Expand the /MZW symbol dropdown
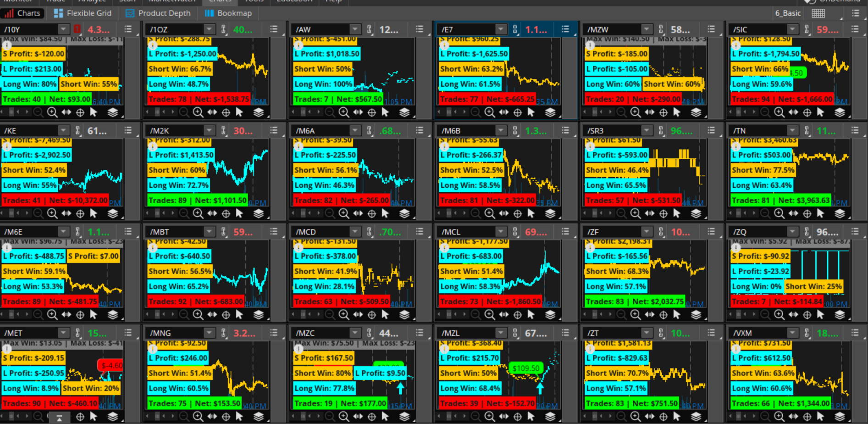 pyautogui.click(x=647, y=29)
